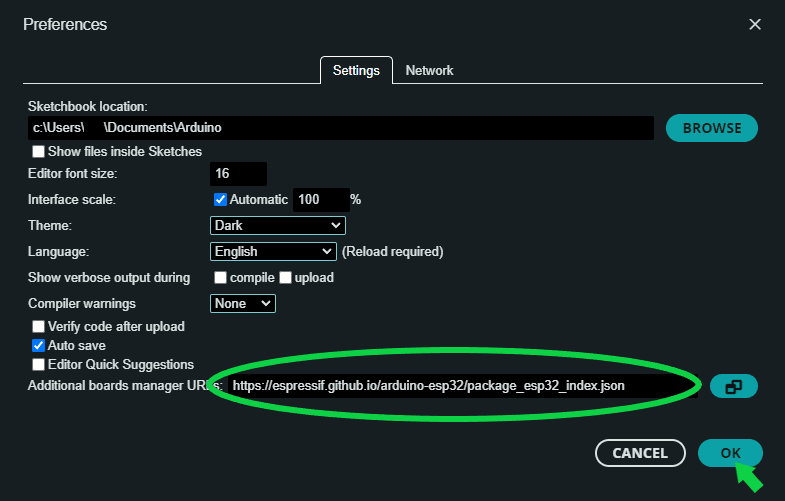Click the Editor font size field
The height and width of the screenshot is (501, 785).
(x=238, y=174)
